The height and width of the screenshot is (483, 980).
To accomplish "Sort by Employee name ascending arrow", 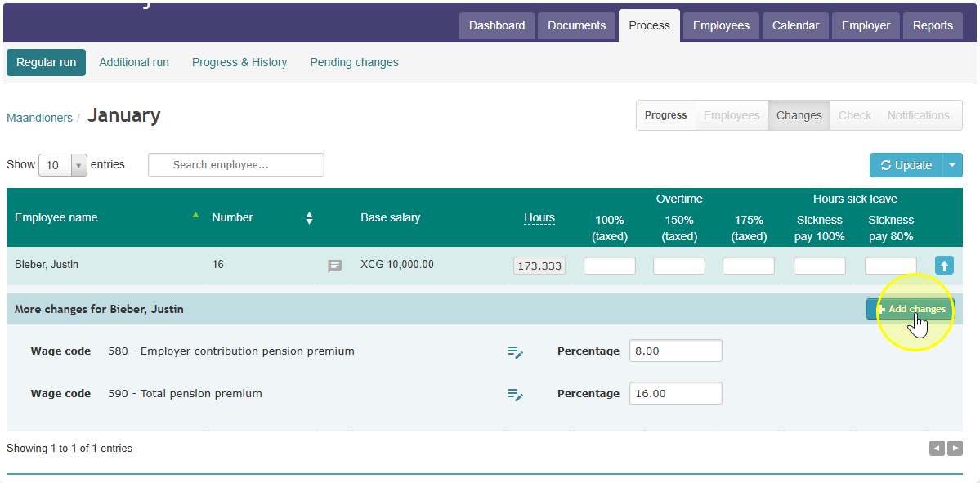I will 195,215.
